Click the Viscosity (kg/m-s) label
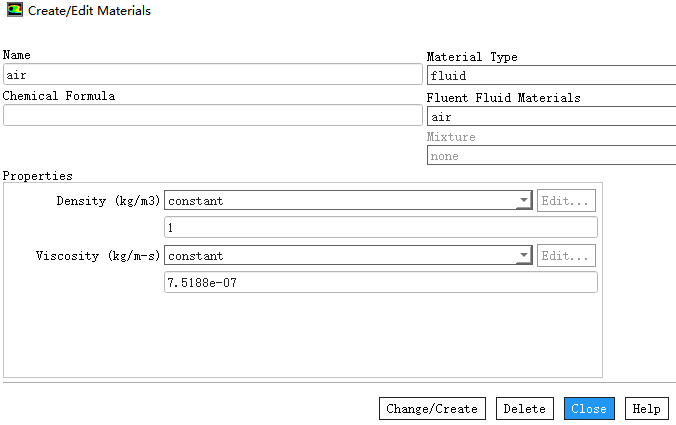This screenshot has width=676, height=425. [98, 256]
